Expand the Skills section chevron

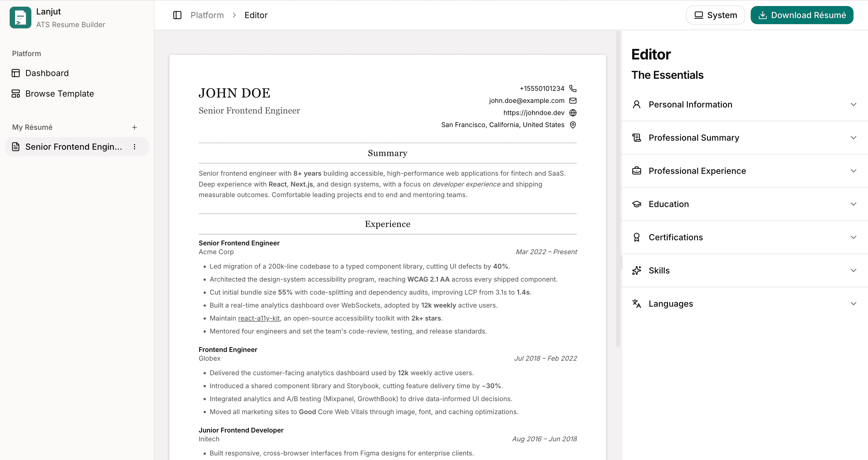tap(853, 270)
